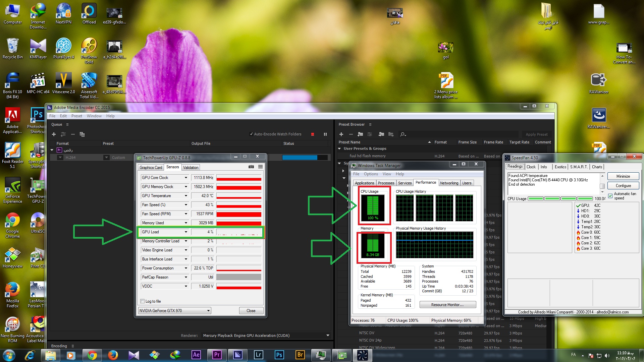The width and height of the screenshot is (644, 362).
Task: Open H.264 format dropdown in queue
Action: [60, 158]
